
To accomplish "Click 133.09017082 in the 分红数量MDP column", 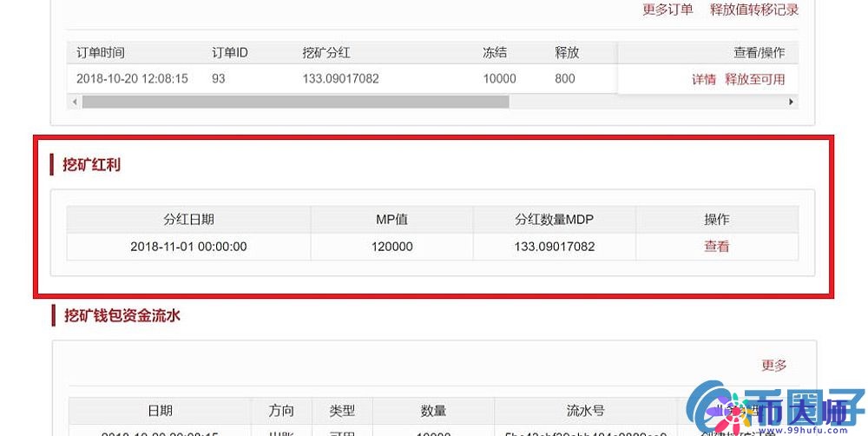I will [x=555, y=247].
